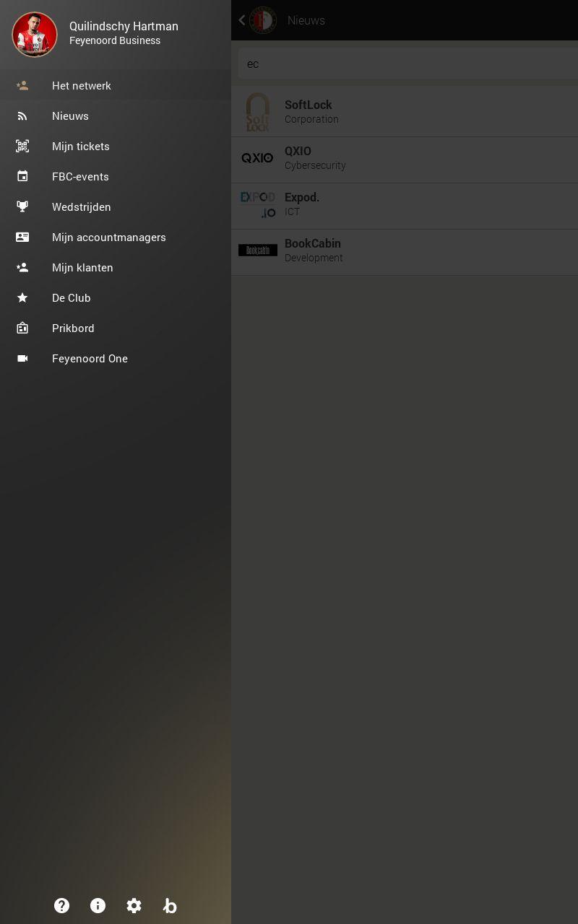The width and height of the screenshot is (578, 924).
Task: Click the Feyenoord One video camera icon
Action: pos(22,359)
